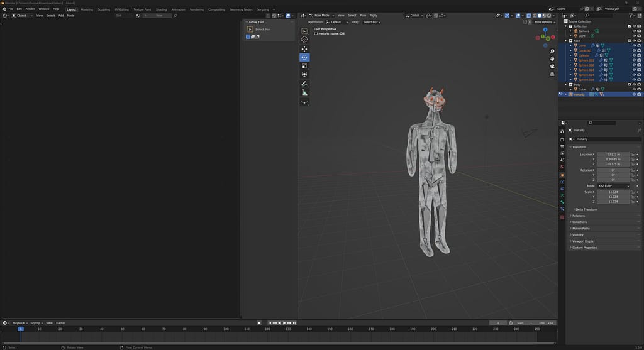Open the Rigify menu in viewport header
The image size is (644, 350).
coord(374,15)
